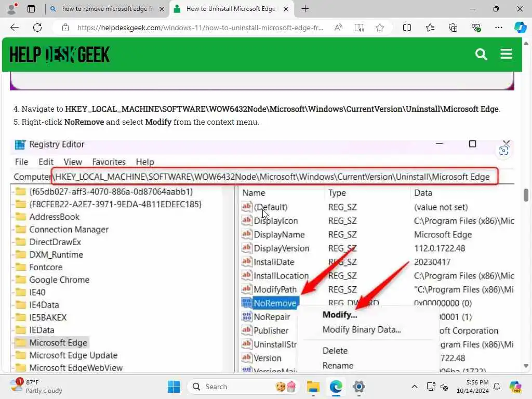Screen dimensions: 532x399
Task: Reload the current page
Action: coord(37,28)
